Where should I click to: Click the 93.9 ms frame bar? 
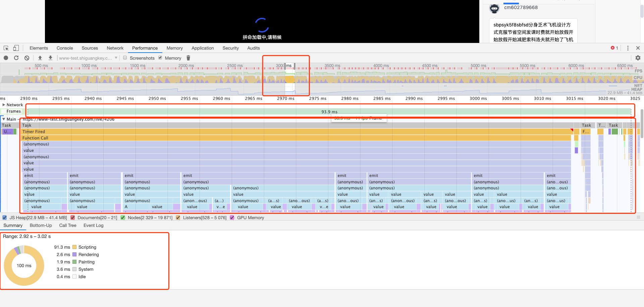pos(329,112)
